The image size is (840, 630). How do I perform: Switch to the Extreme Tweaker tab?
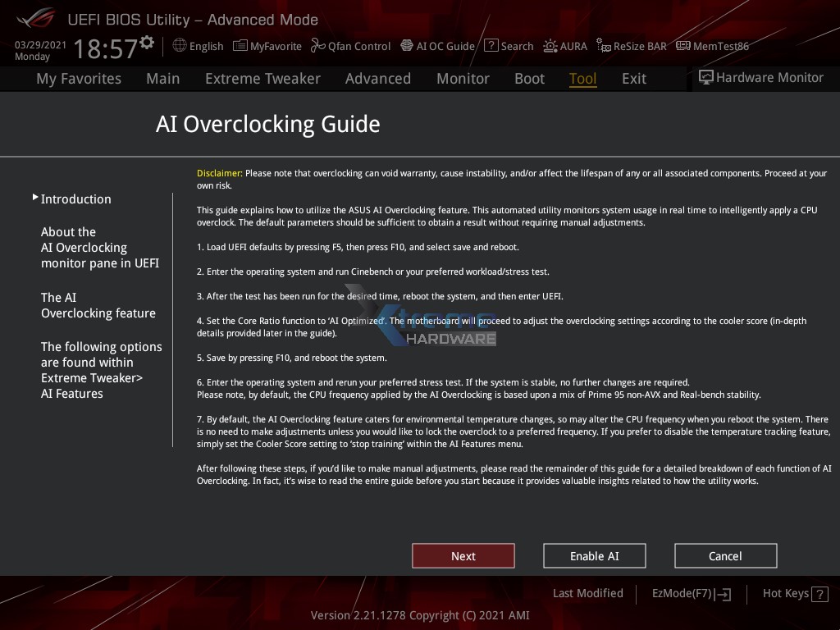point(262,78)
